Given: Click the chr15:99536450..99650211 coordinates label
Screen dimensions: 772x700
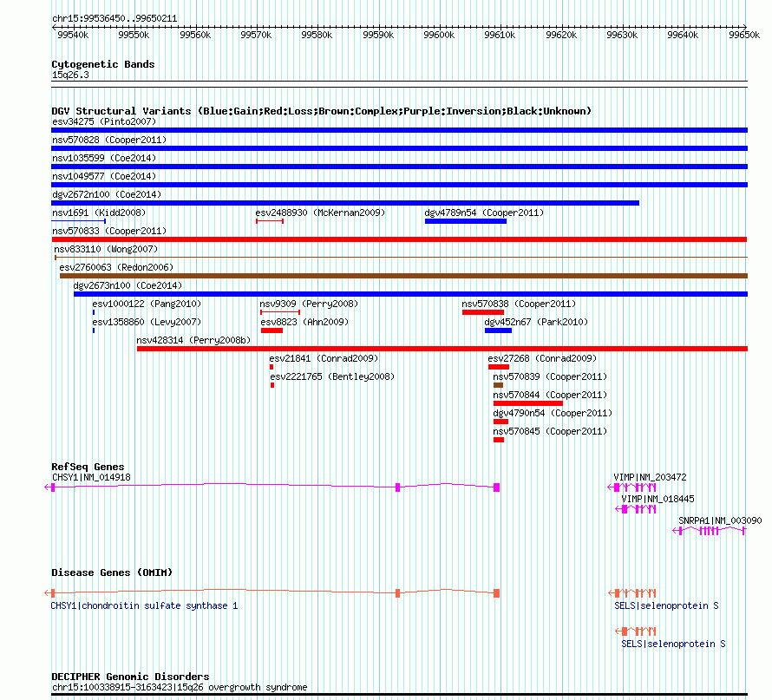Looking at the screenshot, I should point(114,18).
